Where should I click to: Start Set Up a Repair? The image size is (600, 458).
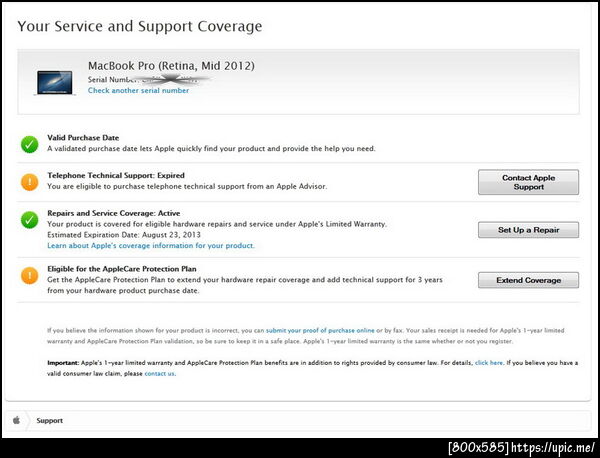point(528,230)
